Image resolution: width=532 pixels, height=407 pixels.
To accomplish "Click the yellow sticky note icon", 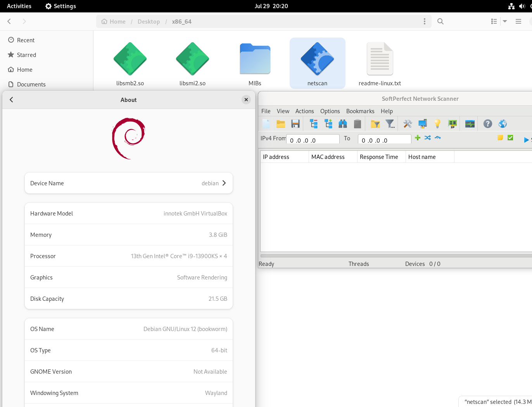I will click(500, 138).
